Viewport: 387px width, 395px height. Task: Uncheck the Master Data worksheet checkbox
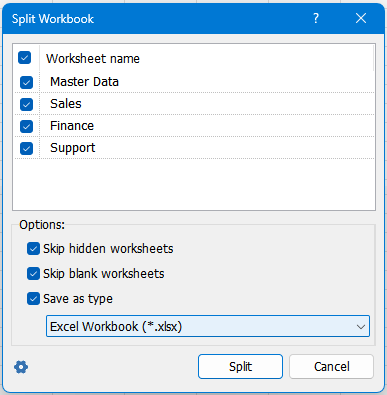tap(26, 82)
